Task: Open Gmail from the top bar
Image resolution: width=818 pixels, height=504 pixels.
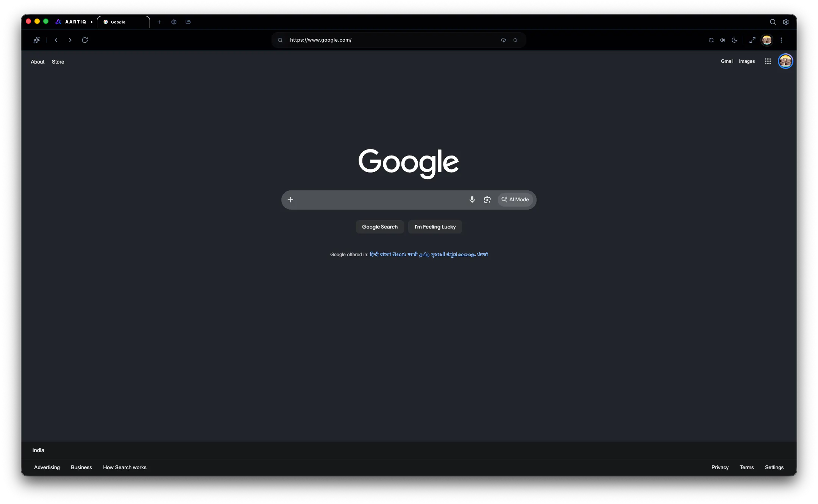Action: coord(727,61)
